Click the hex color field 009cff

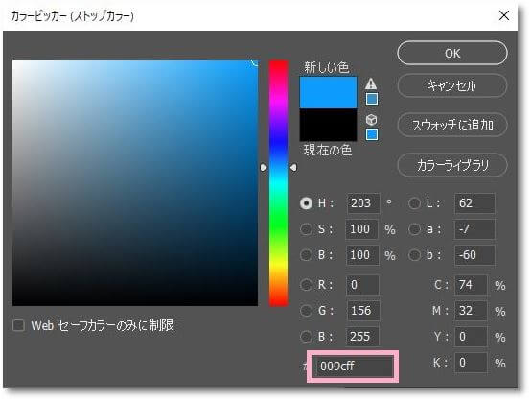353,367
